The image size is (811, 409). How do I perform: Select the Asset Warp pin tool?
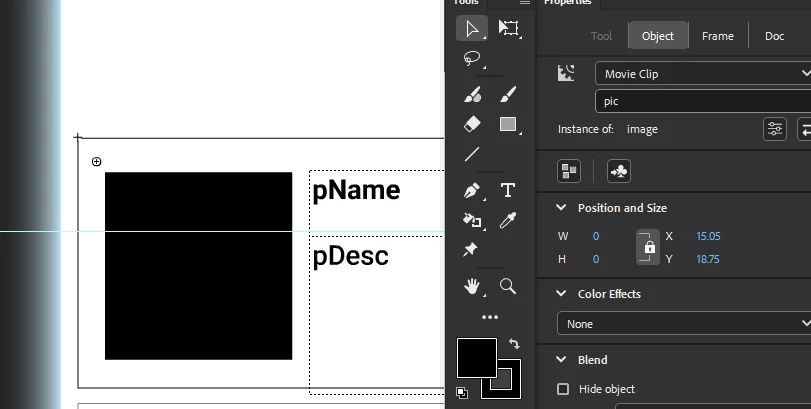(471, 250)
